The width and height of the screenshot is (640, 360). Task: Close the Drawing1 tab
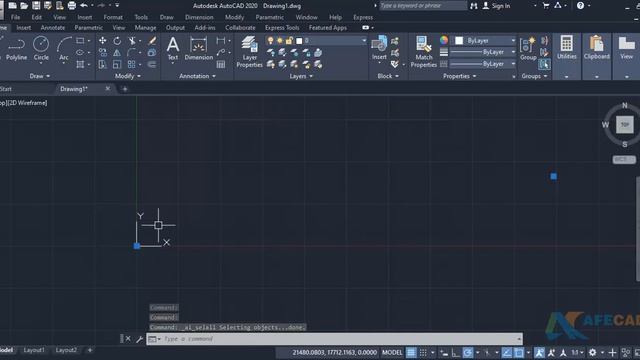108,89
